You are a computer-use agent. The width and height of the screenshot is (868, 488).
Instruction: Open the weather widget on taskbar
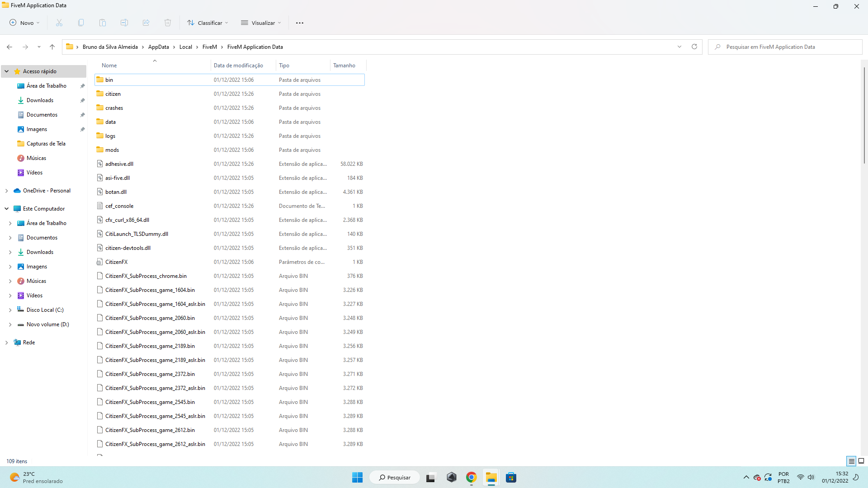(36, 477)
